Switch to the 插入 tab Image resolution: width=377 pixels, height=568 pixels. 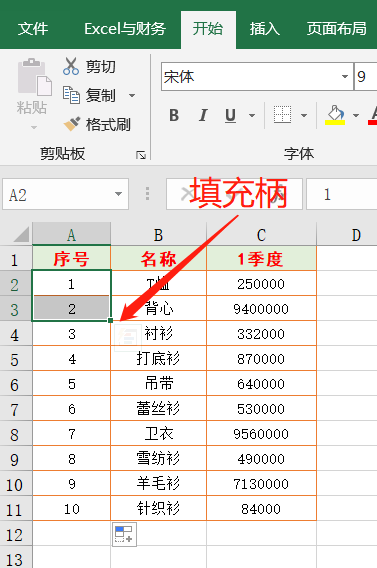[265, 29]
